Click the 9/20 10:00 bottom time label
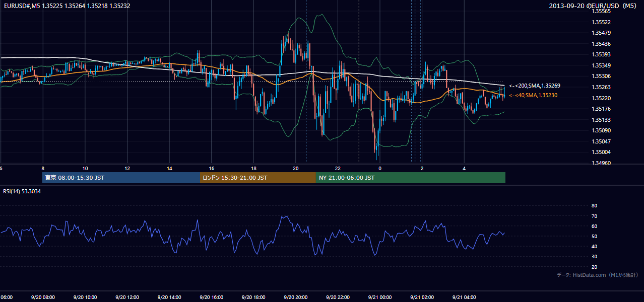Viewport: 644px width, 302px height. point(85,297)
